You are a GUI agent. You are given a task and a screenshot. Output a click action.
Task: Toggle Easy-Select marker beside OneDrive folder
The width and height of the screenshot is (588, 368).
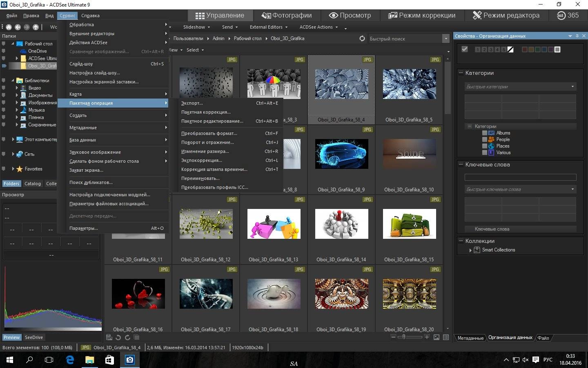4,51
